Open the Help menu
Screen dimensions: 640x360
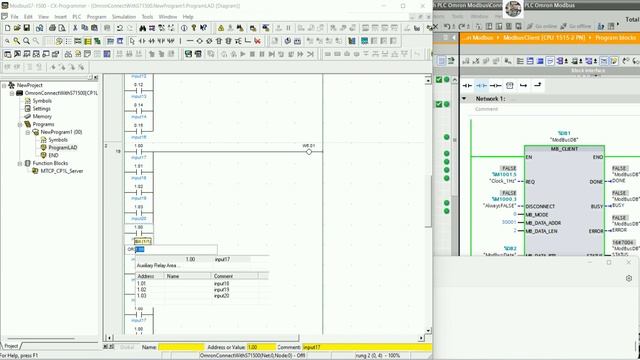188,17
